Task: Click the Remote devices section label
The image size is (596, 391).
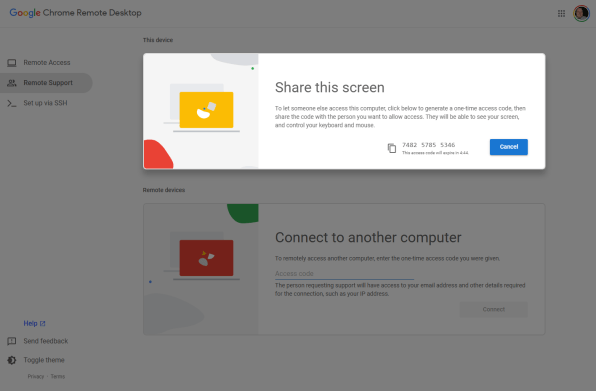Action: click(164, 190)
